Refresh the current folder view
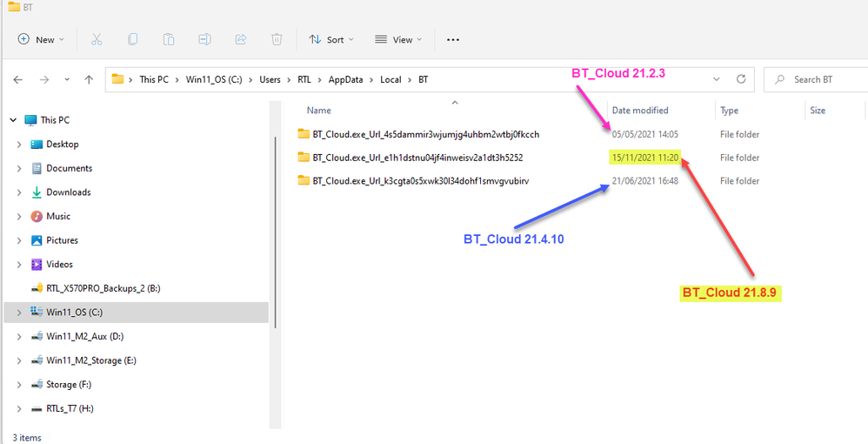The image size is (868, 444). pyautogui.click(x=742, y=79)
